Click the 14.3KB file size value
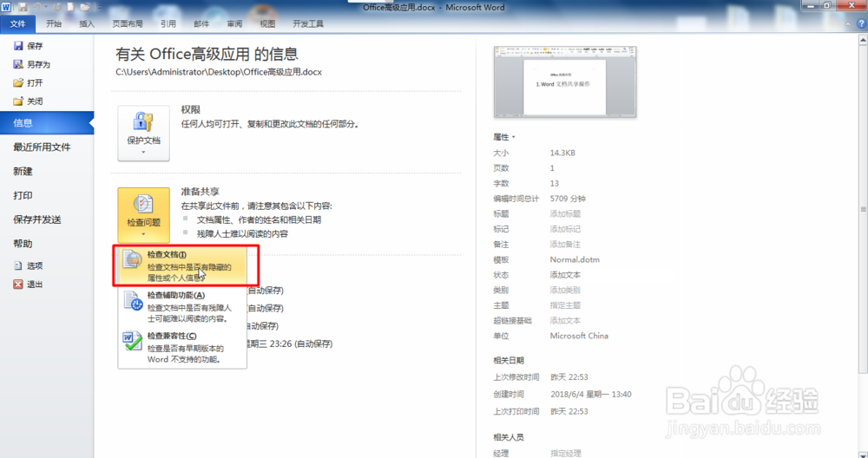The width and height of the screenshot is (868, 458). pos(562,153)
